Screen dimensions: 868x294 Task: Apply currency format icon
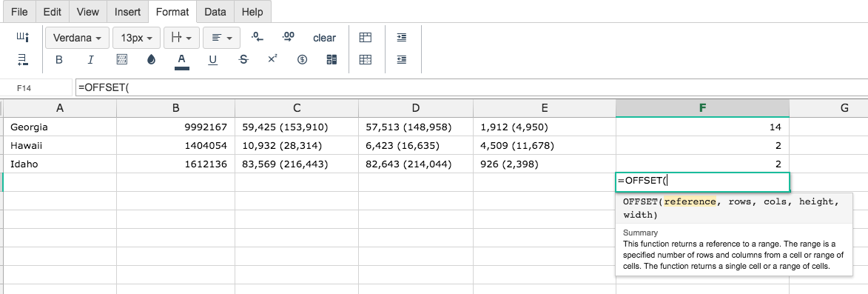[x=302, y=60]
